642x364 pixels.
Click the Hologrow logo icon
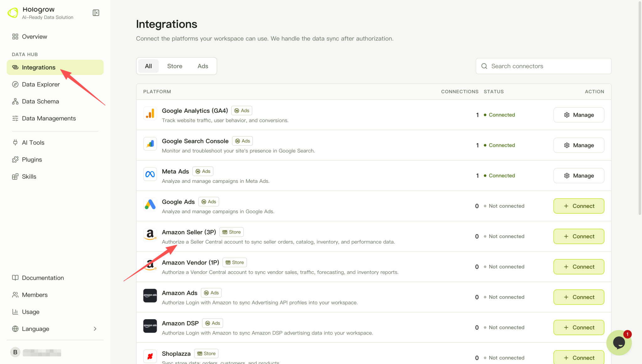pos(13,13)
